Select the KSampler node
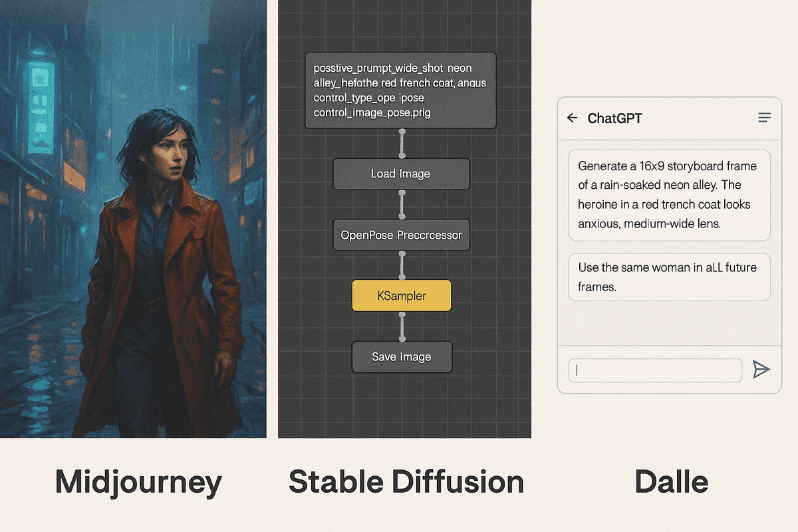 (x=401, y=295)
